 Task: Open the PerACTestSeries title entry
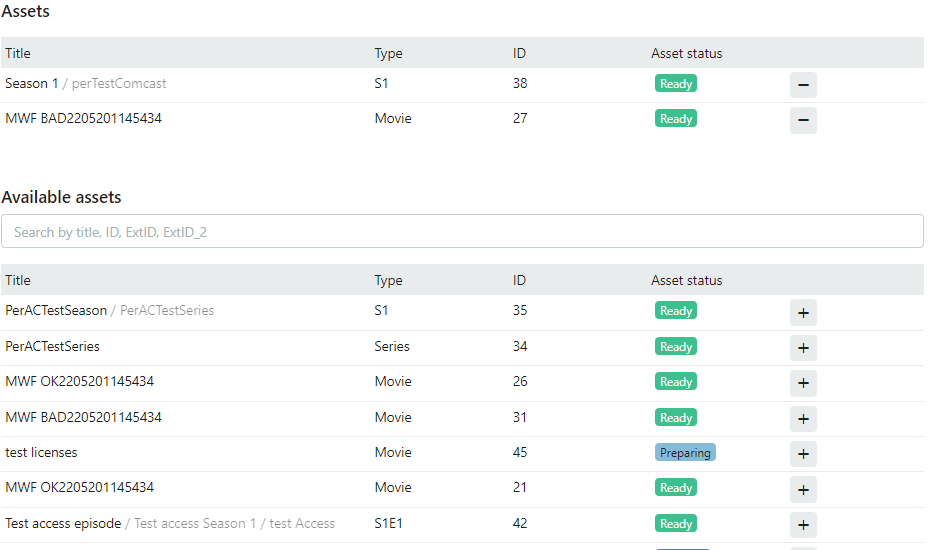52,346
